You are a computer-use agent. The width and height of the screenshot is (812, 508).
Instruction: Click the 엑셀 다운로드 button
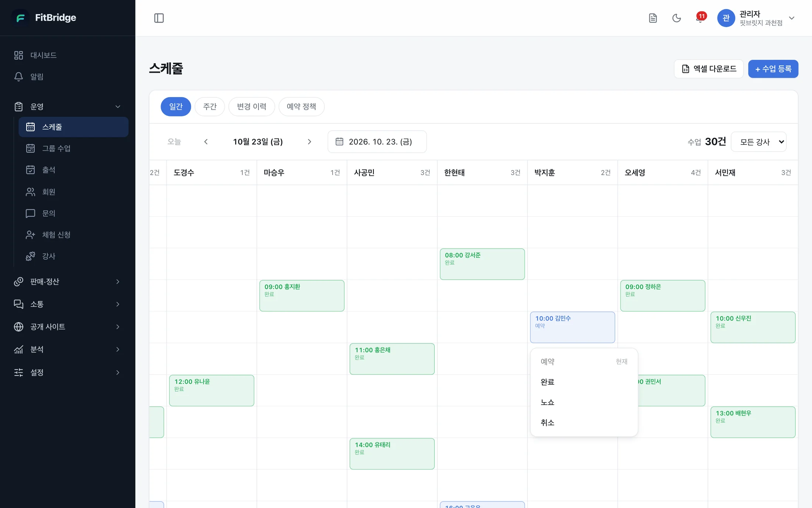pos(709,69)
